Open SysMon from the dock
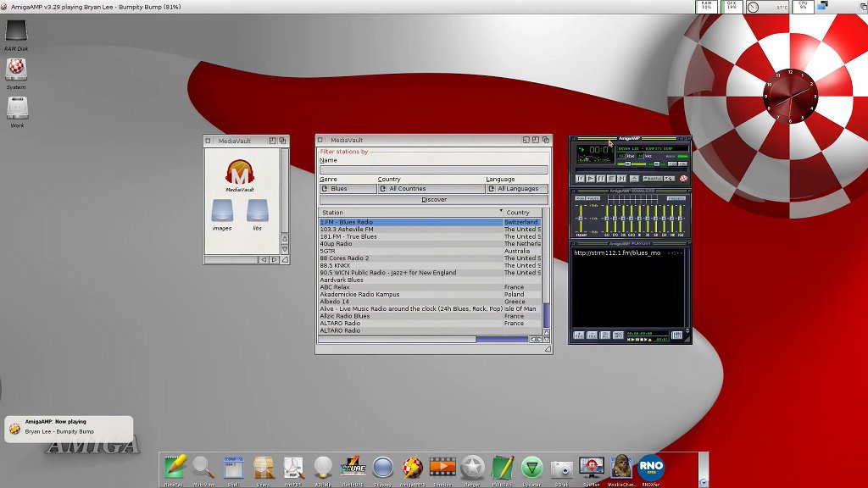The image size is (868, 488). (591, 468)
